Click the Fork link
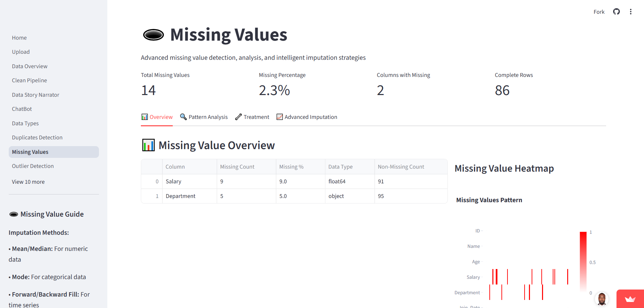 599,12
